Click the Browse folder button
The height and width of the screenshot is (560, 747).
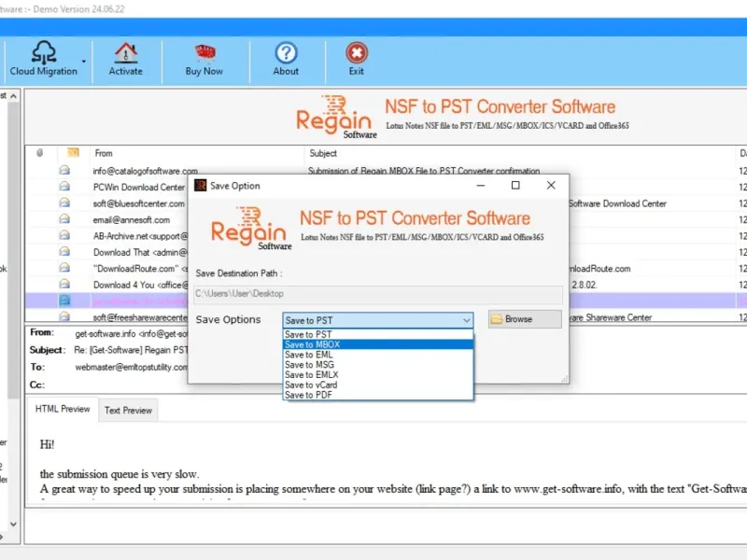coord(525,319)
